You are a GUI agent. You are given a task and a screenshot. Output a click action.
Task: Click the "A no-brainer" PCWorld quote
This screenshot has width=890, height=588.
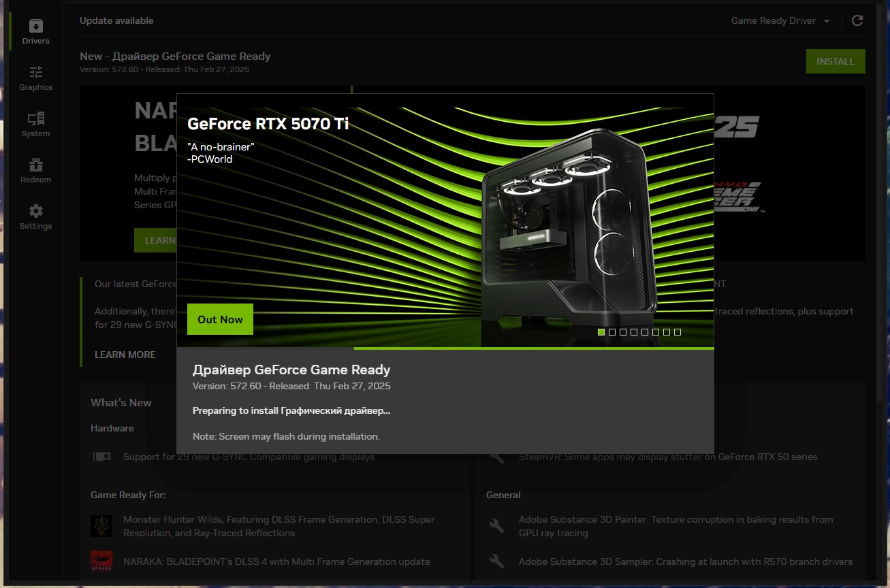click(x=221, y=153)
